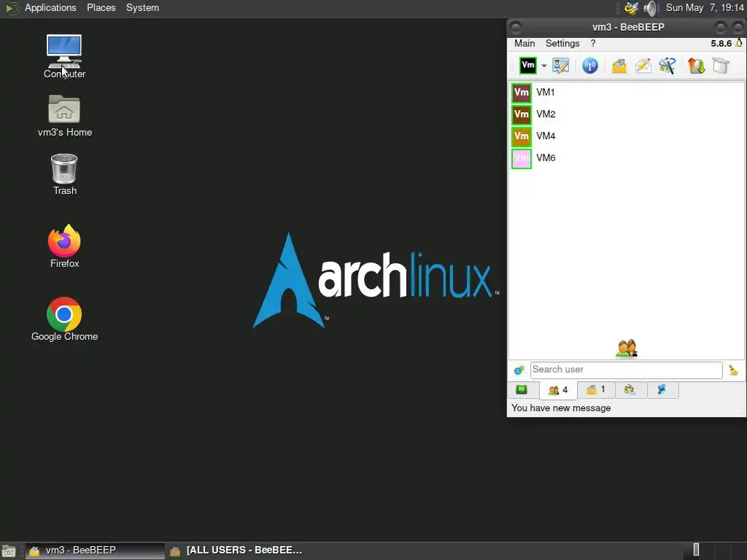
Task: Select user VM6 in the list
Action: 627,158
